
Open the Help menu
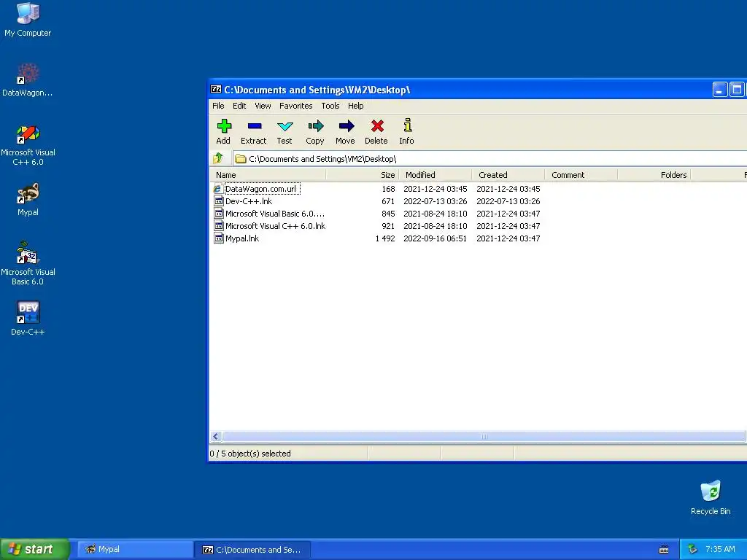(355, 106)
